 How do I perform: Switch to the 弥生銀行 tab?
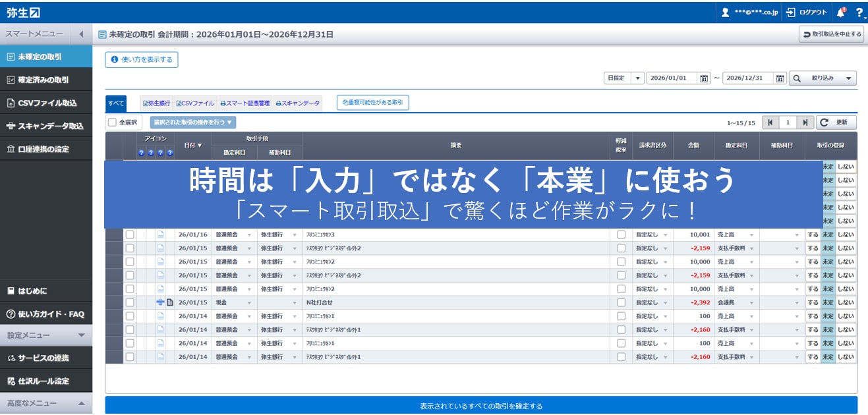point(157,103)
